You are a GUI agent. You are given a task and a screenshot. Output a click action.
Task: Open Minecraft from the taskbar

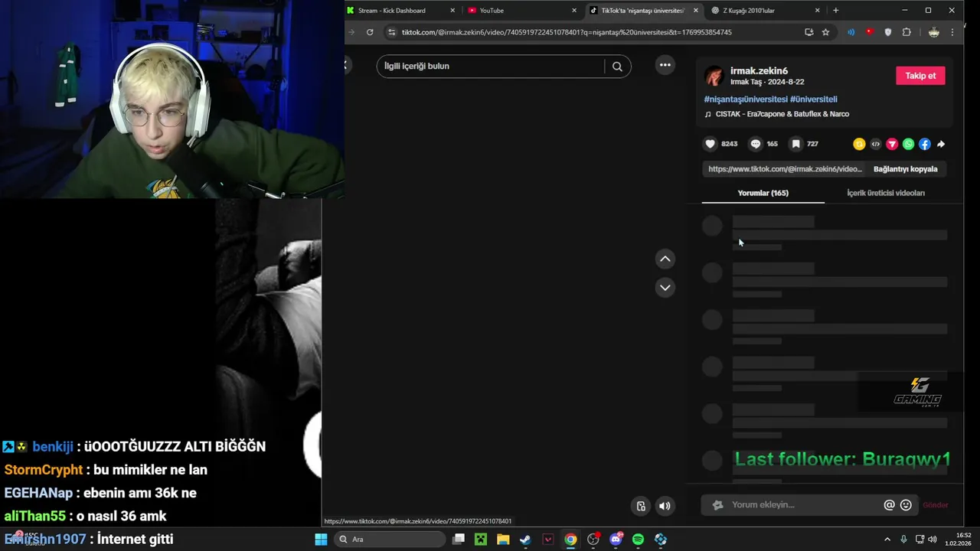coord(480,540)
